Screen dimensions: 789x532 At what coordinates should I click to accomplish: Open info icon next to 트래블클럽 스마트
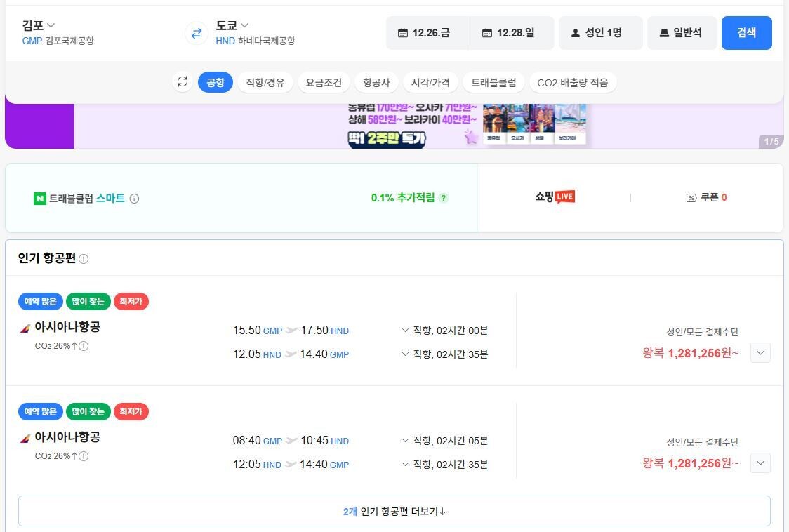point(134,199)
